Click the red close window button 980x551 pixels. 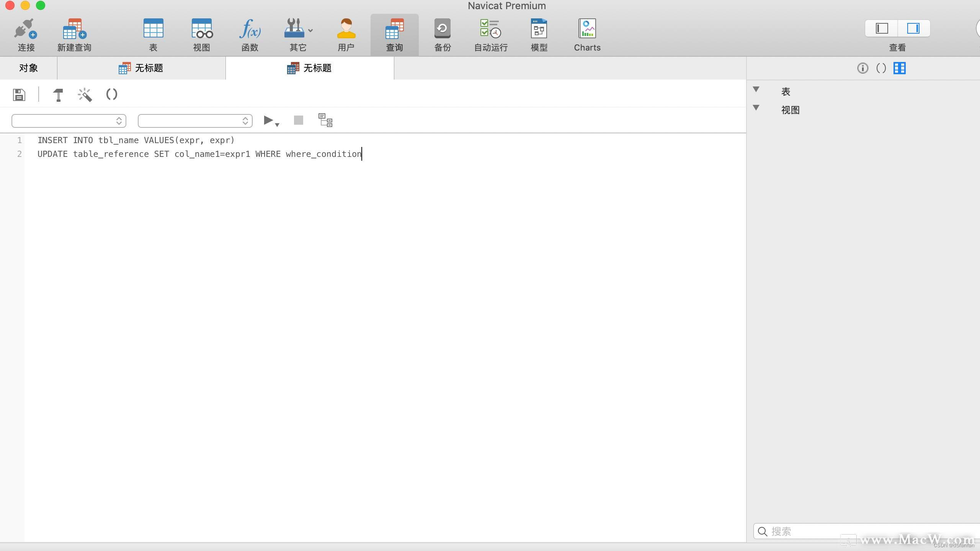click(10, 5)
